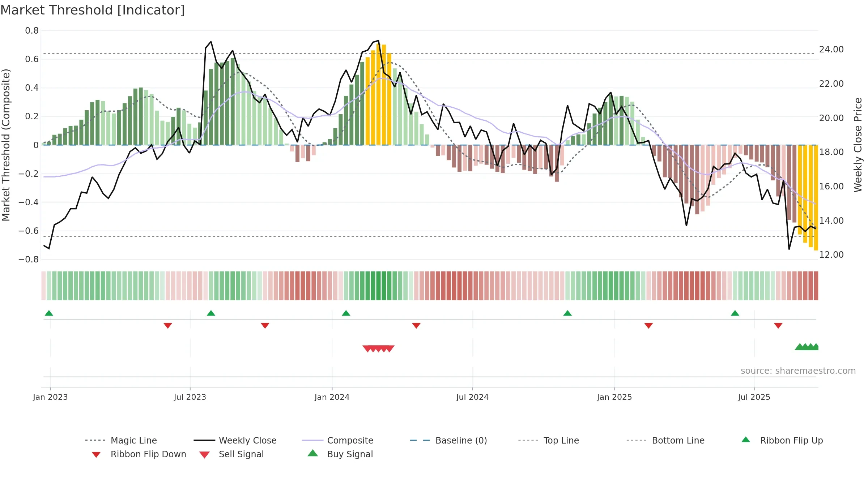Click the first ribbon flip up marker at Jan 2023
868x488 pixels.
[49, 313]
